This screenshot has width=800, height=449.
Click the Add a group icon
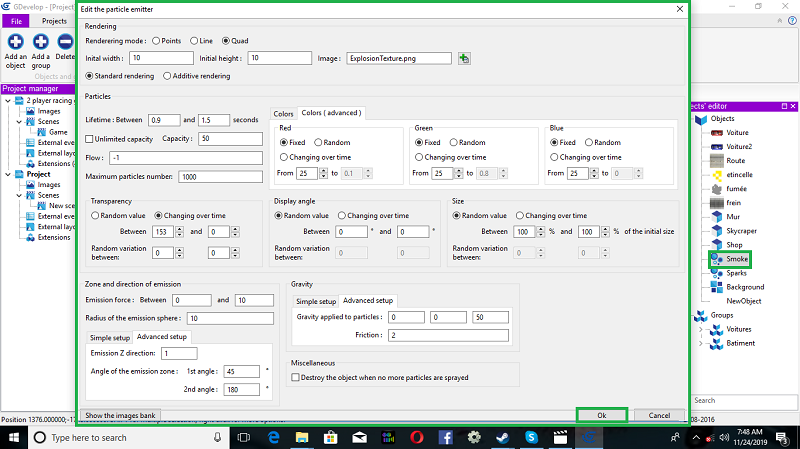point(41,42)
